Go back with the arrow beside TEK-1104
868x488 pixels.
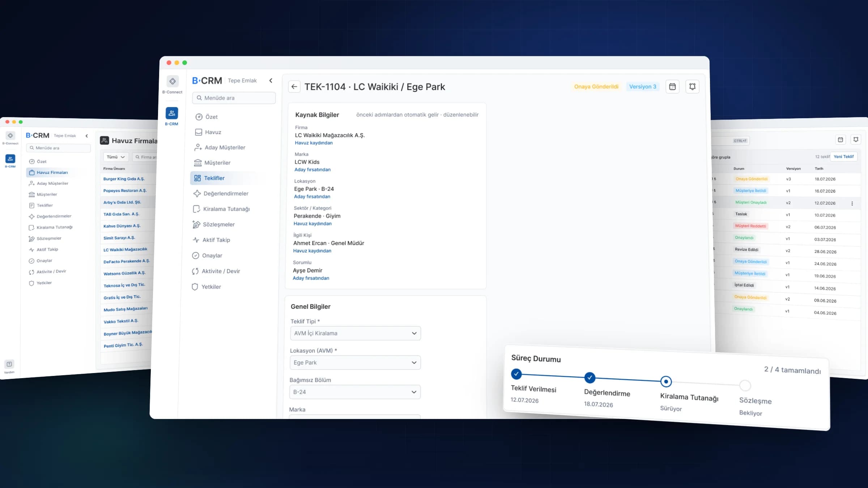tap(294, 87)
